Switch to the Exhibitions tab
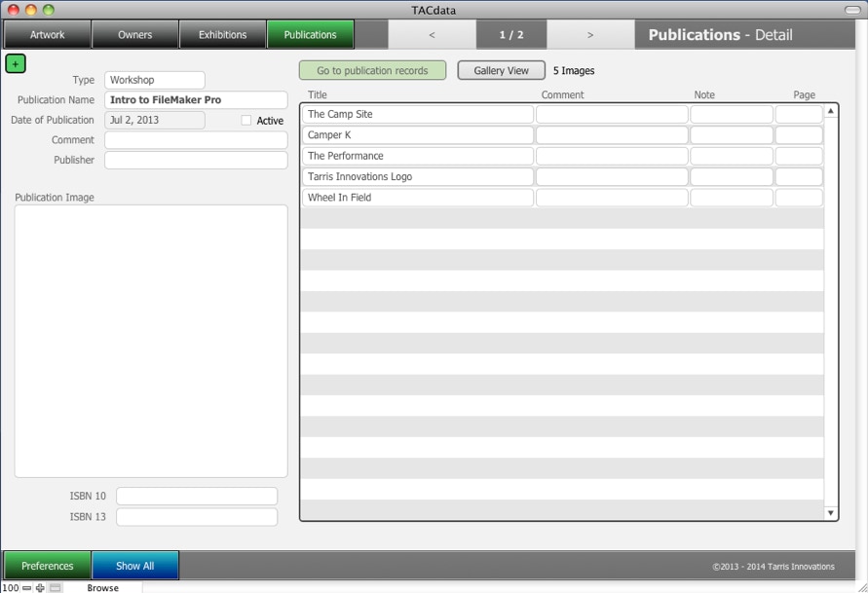868x593 pixels. pos(222,35)
